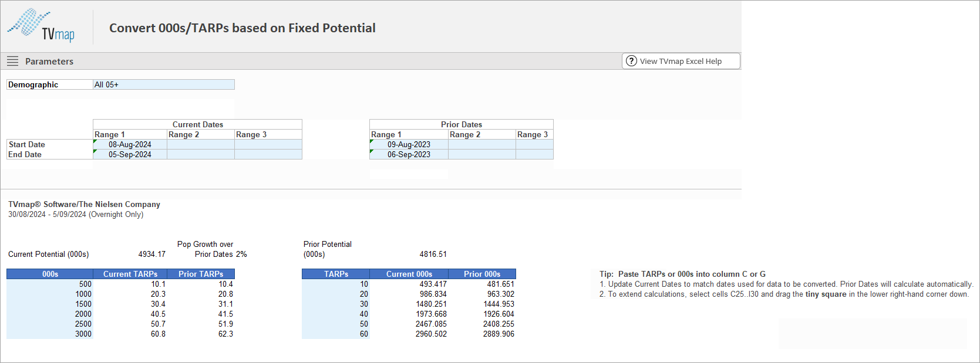The image size is (980, 363).
Task: Click the Current TARPs column header
Action: 130,274
